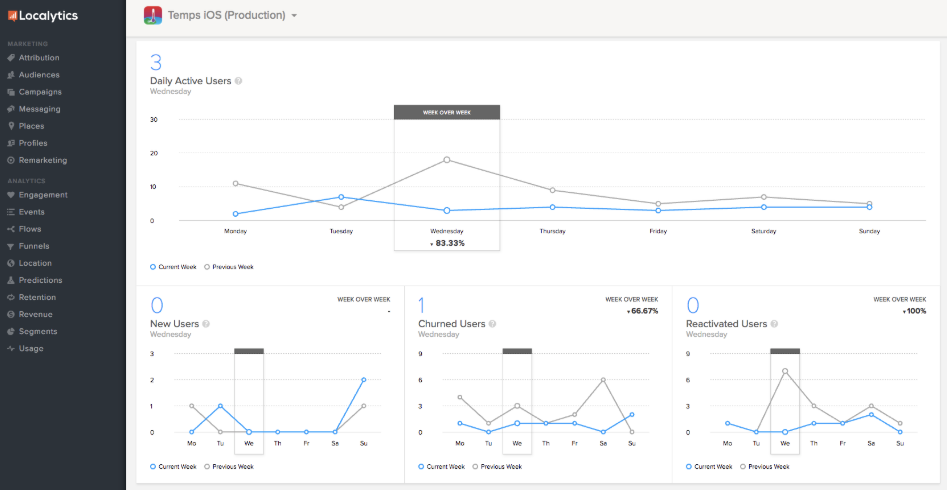
Task: Open Remarketing sidebar entry
Action: (x=43, y=160)
